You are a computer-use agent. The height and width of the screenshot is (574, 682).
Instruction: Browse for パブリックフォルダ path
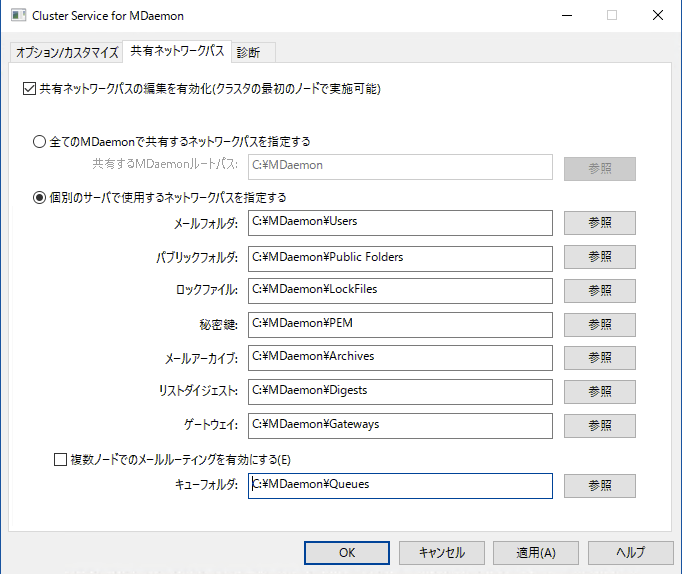599,257
